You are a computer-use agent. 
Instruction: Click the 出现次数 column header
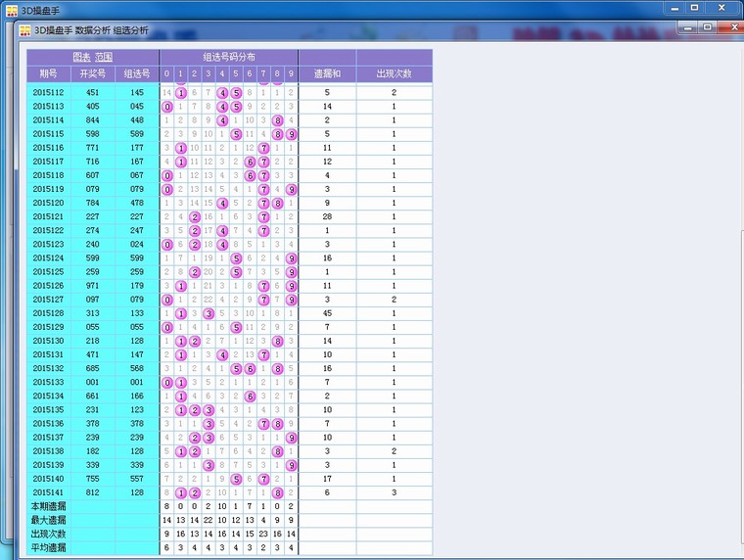pyautogui.click(x=394, y=74)
